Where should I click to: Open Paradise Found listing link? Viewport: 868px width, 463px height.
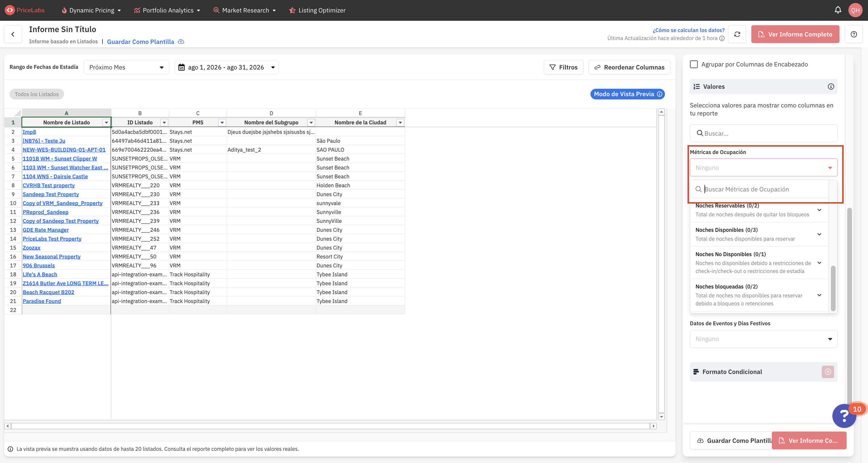[x=42, y=301]
